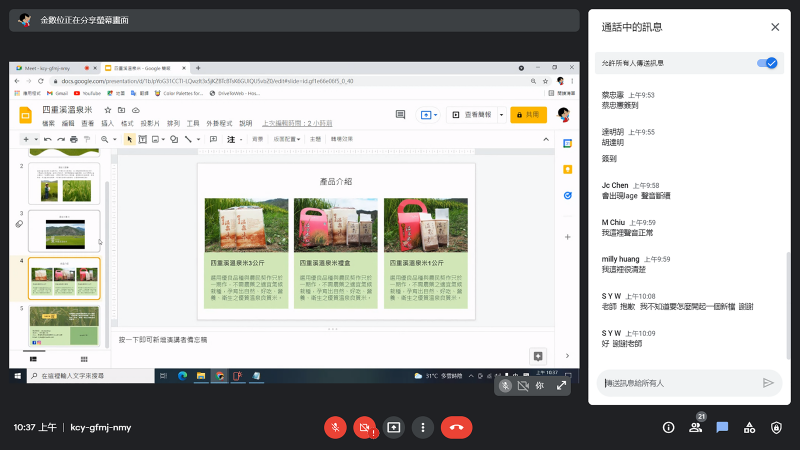Click the paint format icon
The image size is (800, 450).
click(x=87, y=139)
